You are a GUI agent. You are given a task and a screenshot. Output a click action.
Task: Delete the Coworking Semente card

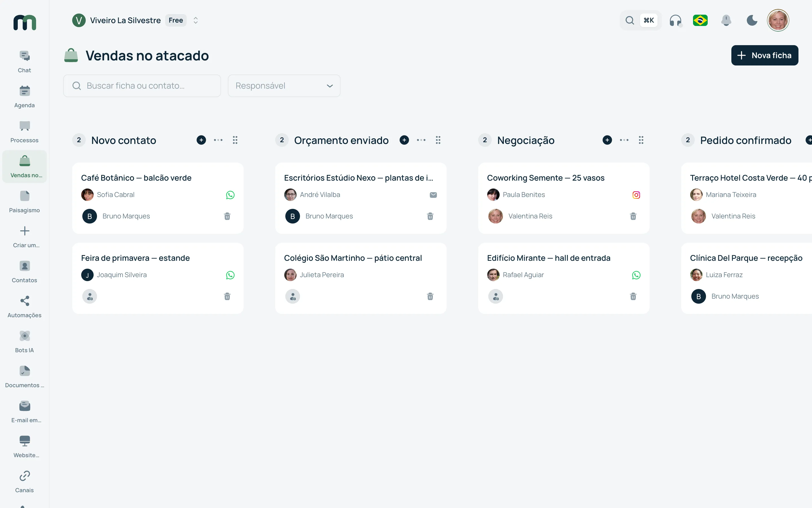click(633, 216)
